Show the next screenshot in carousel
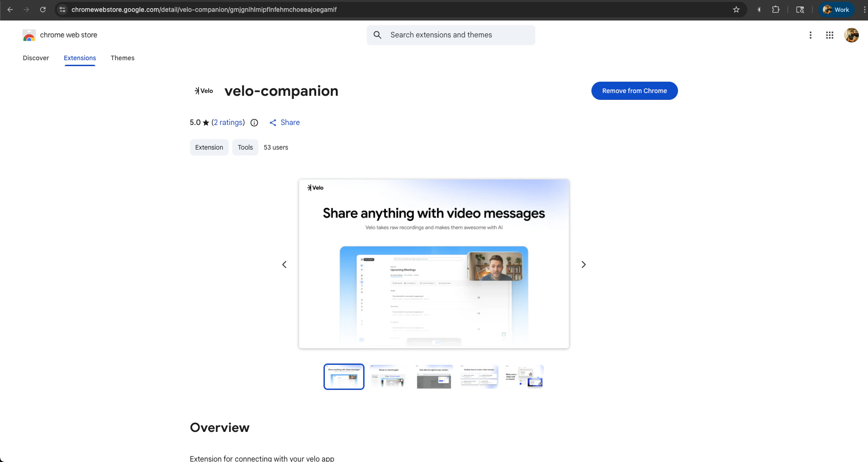 click(x=584, y=265)
